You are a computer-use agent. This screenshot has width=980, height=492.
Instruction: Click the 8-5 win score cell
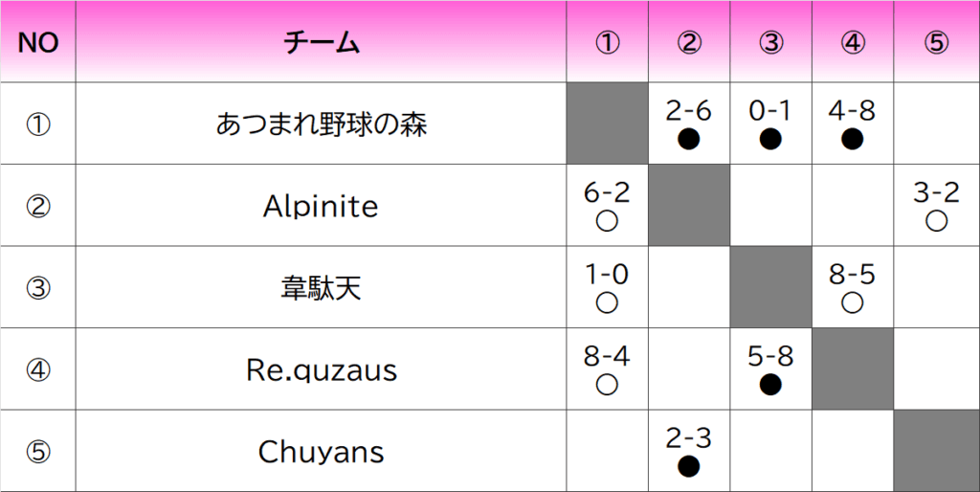click(852, 287)
